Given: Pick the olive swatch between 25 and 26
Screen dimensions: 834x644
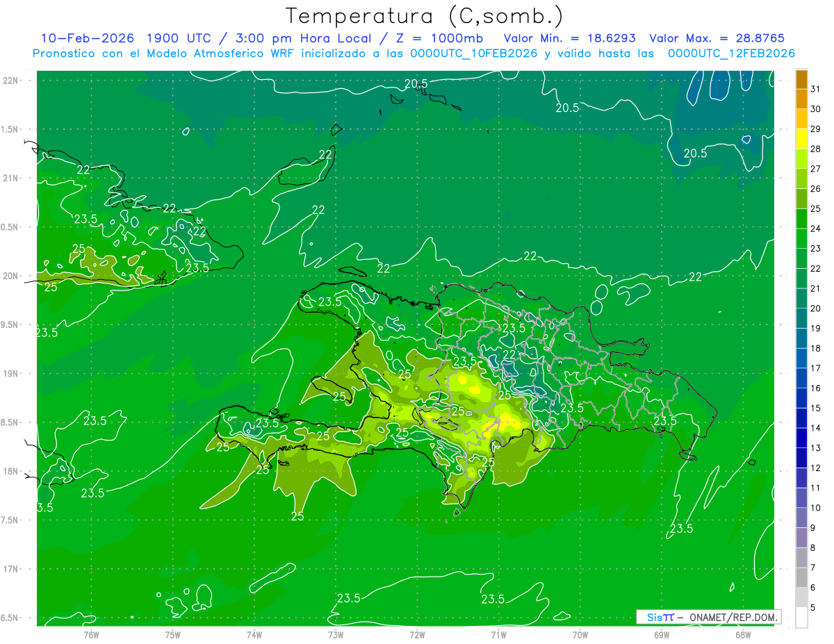Looking at the screenshot, I should (801, 199).
